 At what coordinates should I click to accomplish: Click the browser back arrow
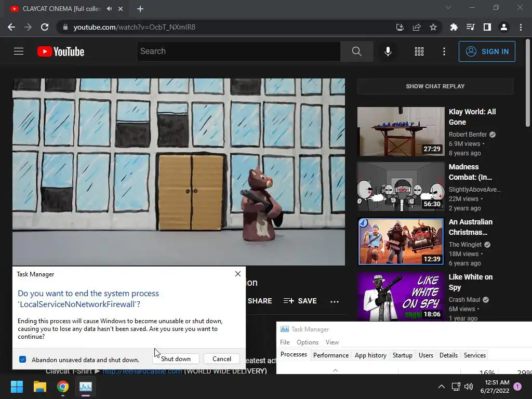pos(11,27)
